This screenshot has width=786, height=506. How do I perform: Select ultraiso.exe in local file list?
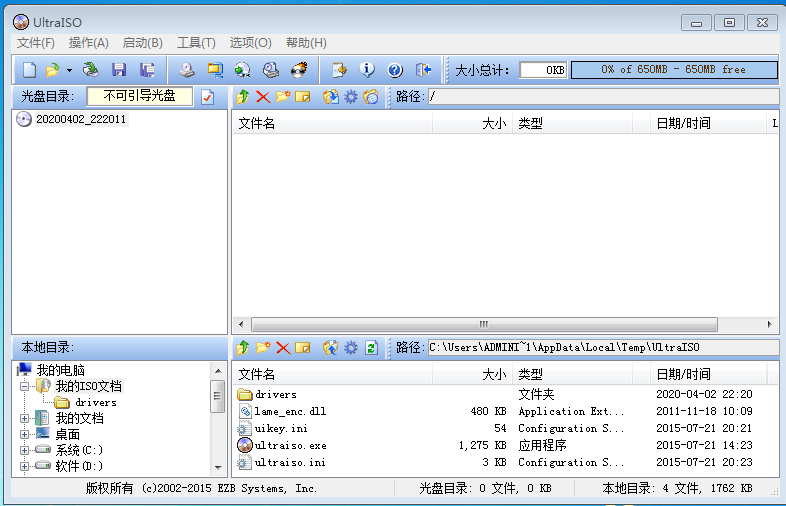pos(289,445)
